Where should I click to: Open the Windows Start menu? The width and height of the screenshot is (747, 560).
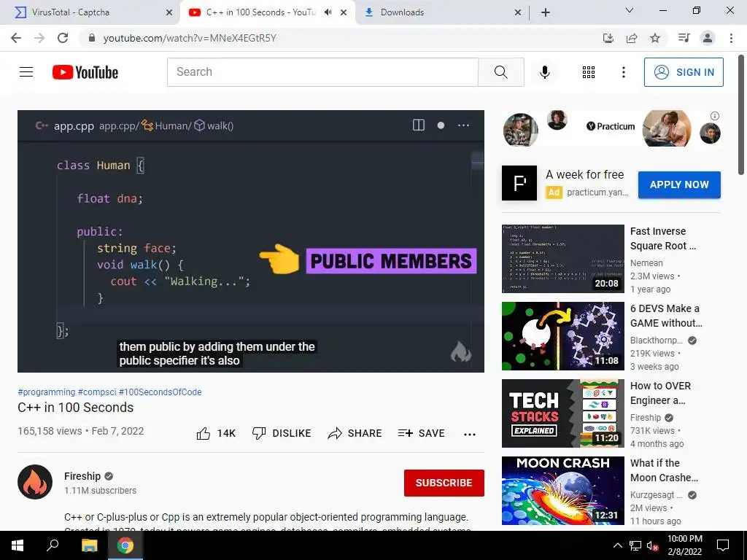18,545
